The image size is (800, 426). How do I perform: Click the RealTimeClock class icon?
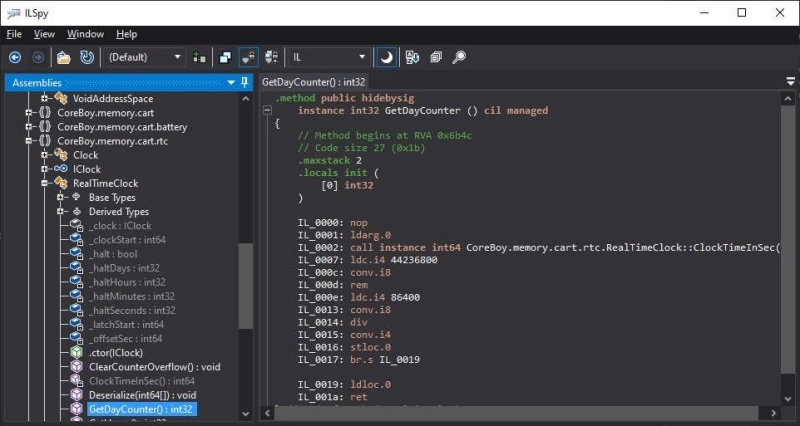(x=61, y=183)
